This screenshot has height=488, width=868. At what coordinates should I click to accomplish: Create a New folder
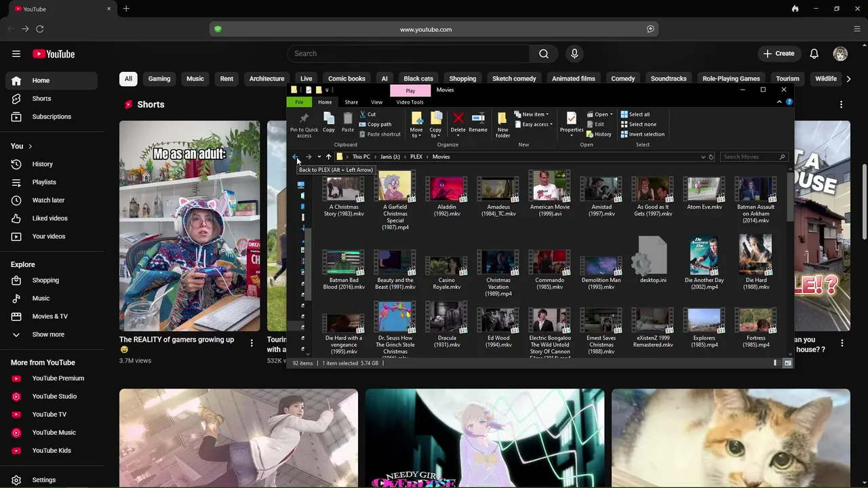[502, 125]
